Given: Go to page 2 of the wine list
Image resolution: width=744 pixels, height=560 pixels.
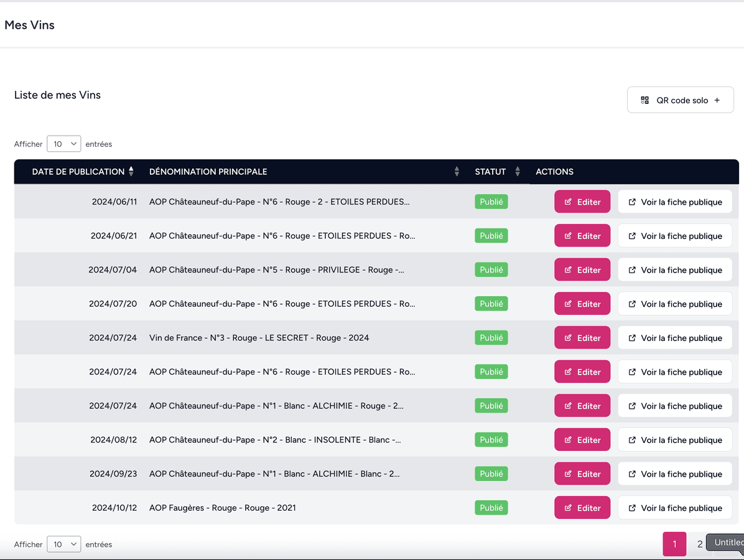Looking at the screenshot, I should pyautogui.click(x=699, y=543).
